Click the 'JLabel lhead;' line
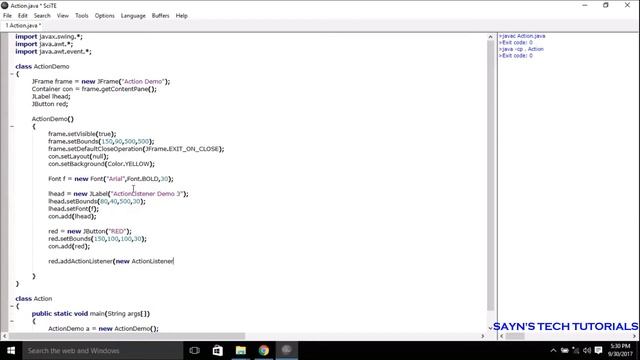The width and height of the screenshot is (640, 360). pos(51,97)
